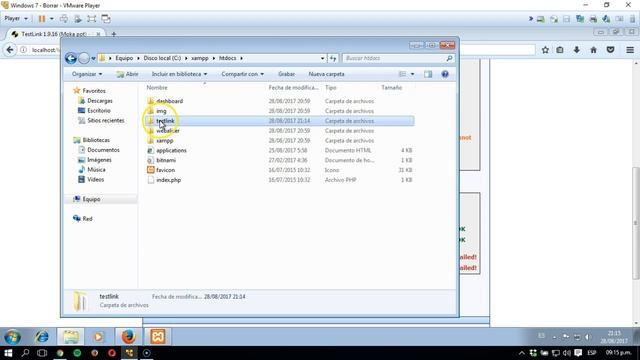640x360 pixels.
Task: Open Imágenes library
Action: pyautogui.click(x=99, y=160)
